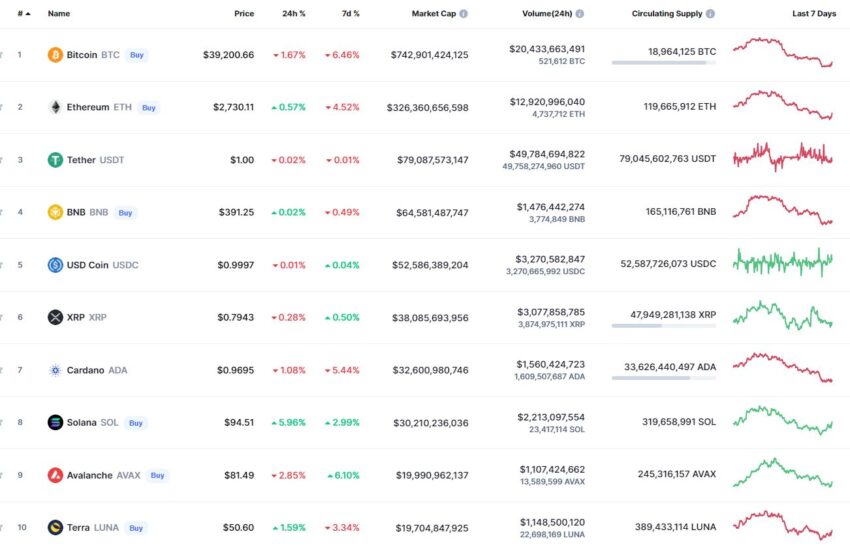Image resolution: width=850 pixels, height=551 pixels.
Task: Buy Bitcoin using the Buy button
Action: (137, 55)
